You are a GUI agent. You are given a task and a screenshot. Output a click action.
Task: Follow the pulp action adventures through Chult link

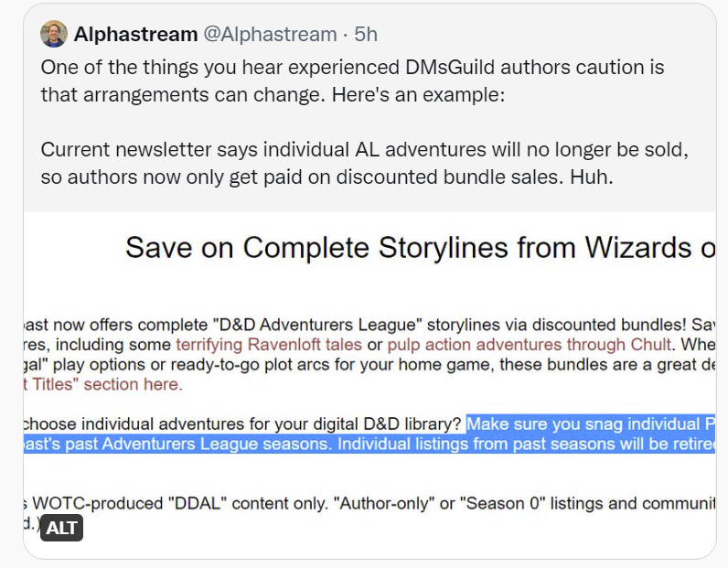tap(530, 345)
